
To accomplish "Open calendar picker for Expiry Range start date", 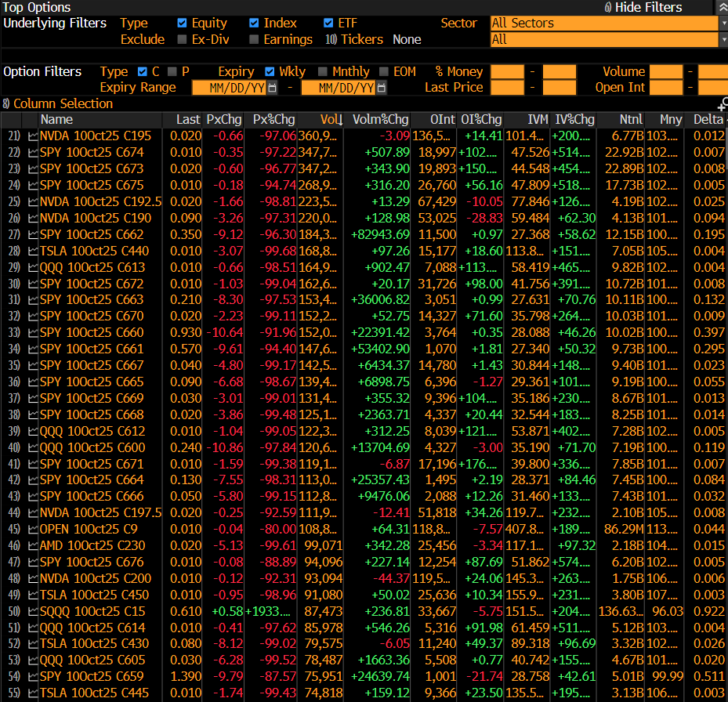I will coord(272,88).
